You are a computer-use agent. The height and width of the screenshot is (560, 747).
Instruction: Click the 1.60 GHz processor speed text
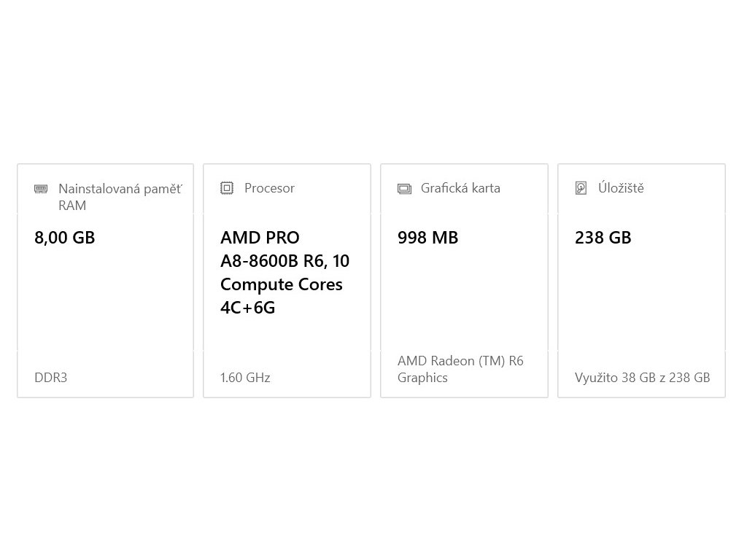(245, 378)
